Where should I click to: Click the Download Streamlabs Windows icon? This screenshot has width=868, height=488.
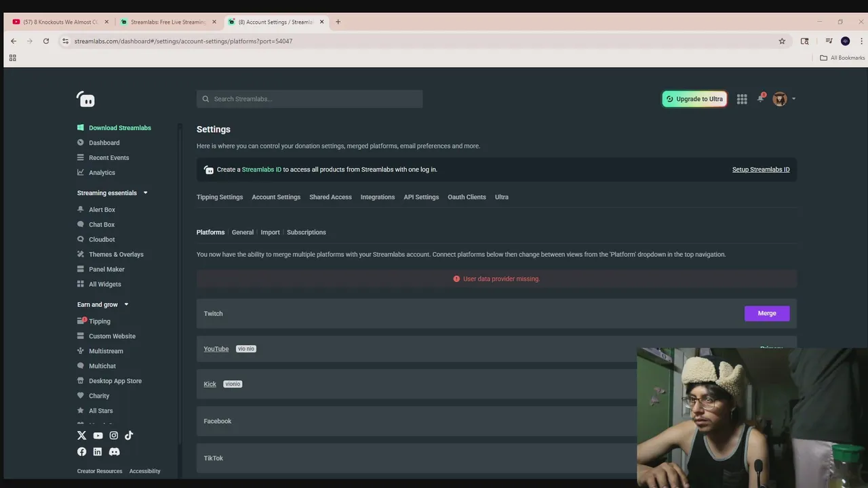pos(81,127)
